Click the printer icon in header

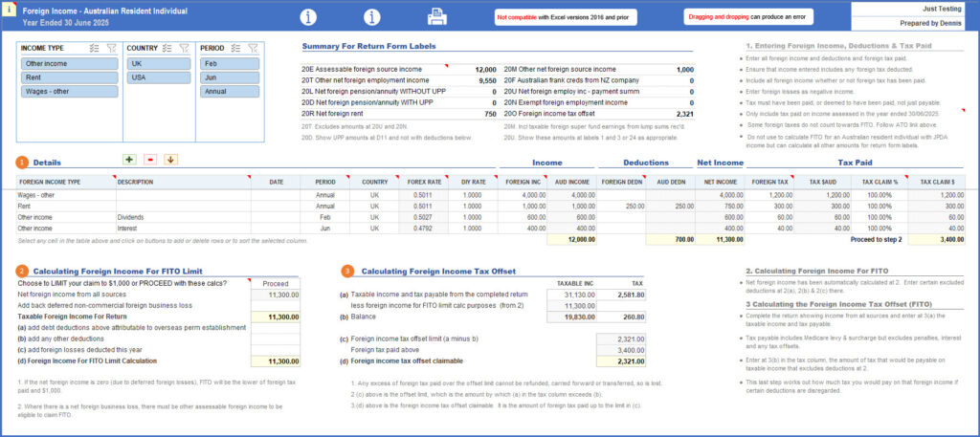click(436, 16)
